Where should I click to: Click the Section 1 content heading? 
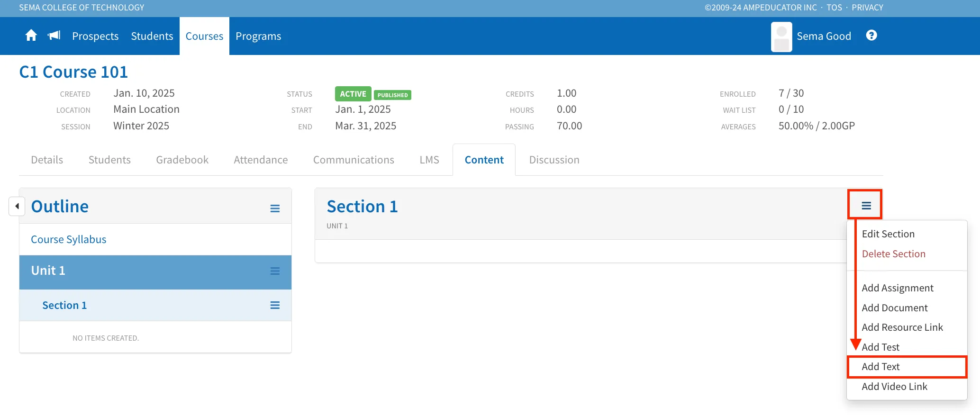click(x=362, y=207)
